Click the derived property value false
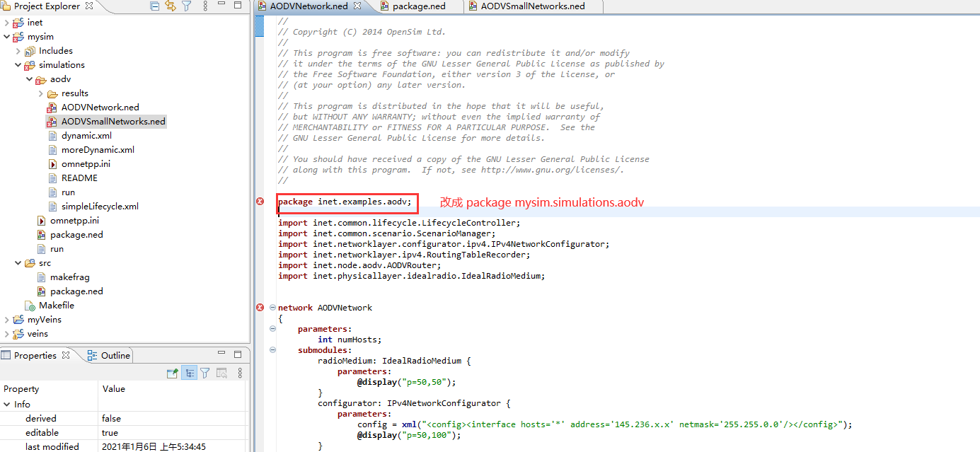The image size is (980, 452). coord(112,419)
